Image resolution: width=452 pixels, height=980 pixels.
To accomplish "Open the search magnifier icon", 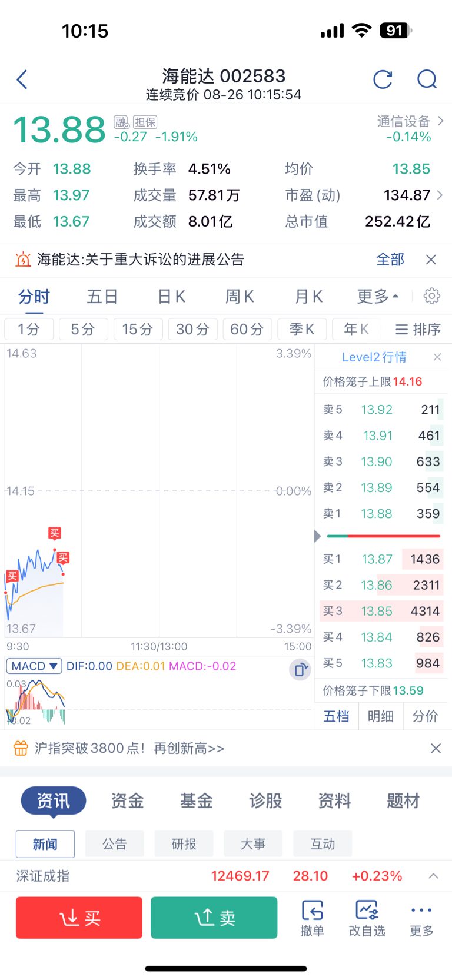I will (427, 79).
